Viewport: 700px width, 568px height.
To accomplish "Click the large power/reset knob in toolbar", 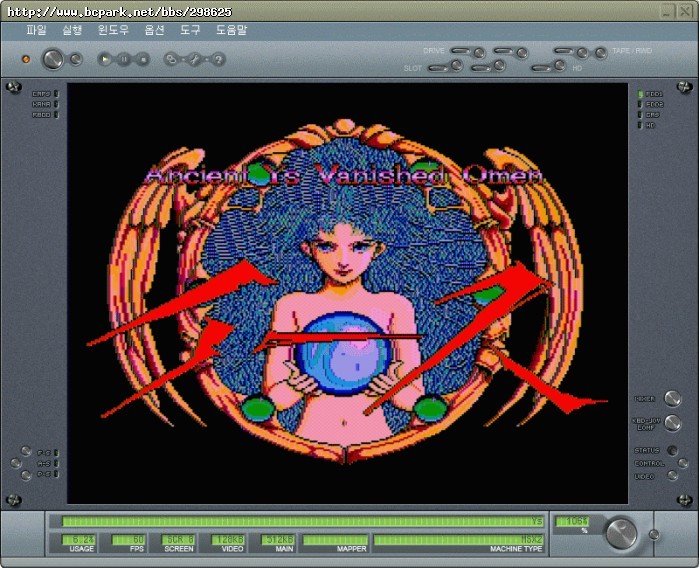I will pos(53,59).
